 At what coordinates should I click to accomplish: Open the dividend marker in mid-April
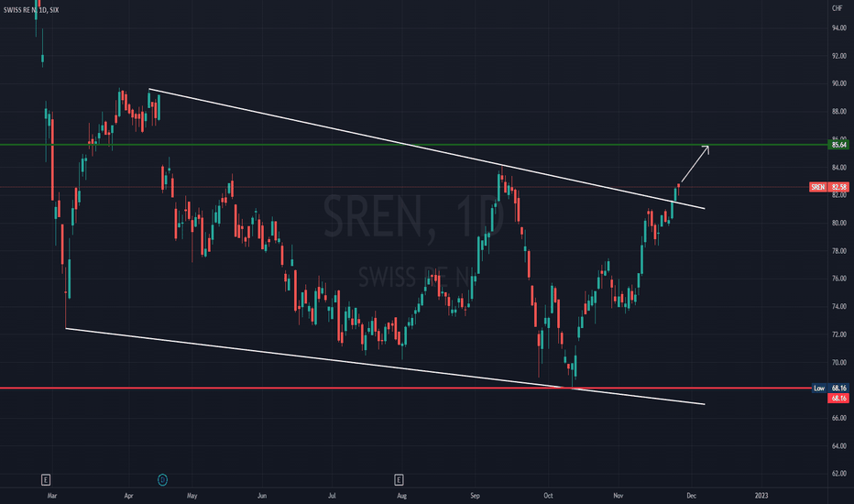coord(162,479)
